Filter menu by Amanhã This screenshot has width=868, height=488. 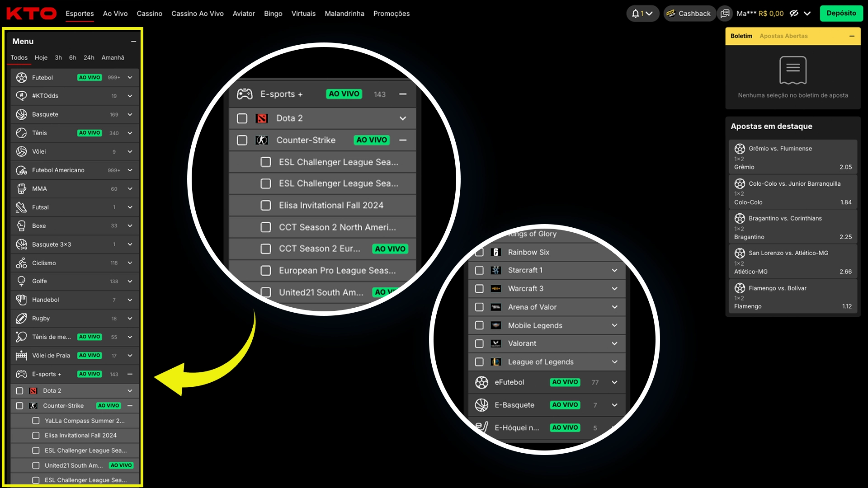click(113, 58)
